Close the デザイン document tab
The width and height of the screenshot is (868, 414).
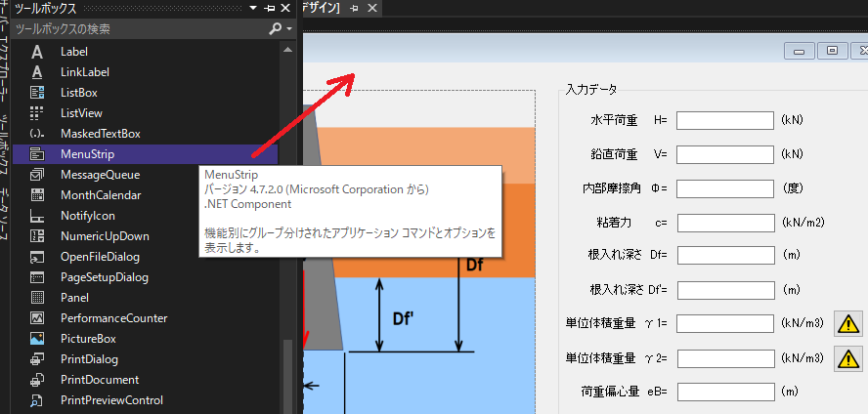click(x=372, y=8)
